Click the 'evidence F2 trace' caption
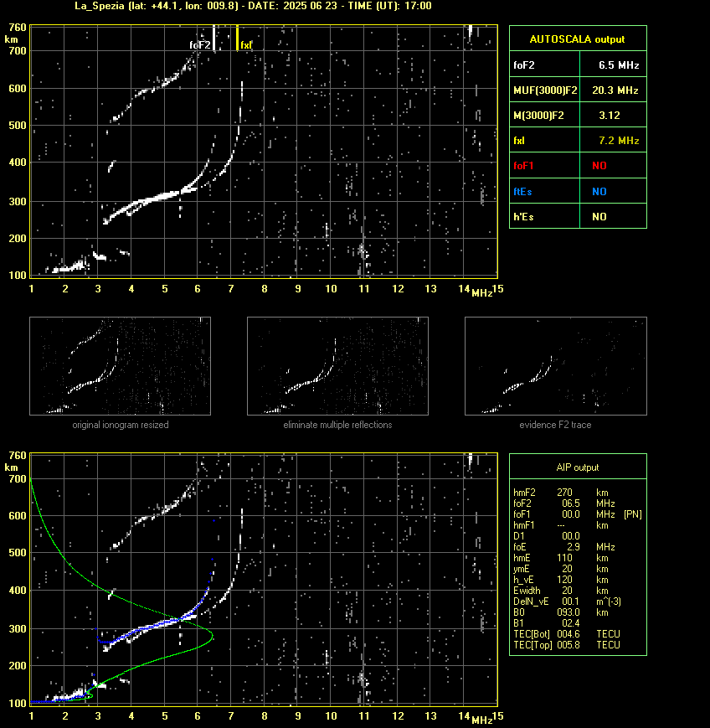 [x=555, y=425]
